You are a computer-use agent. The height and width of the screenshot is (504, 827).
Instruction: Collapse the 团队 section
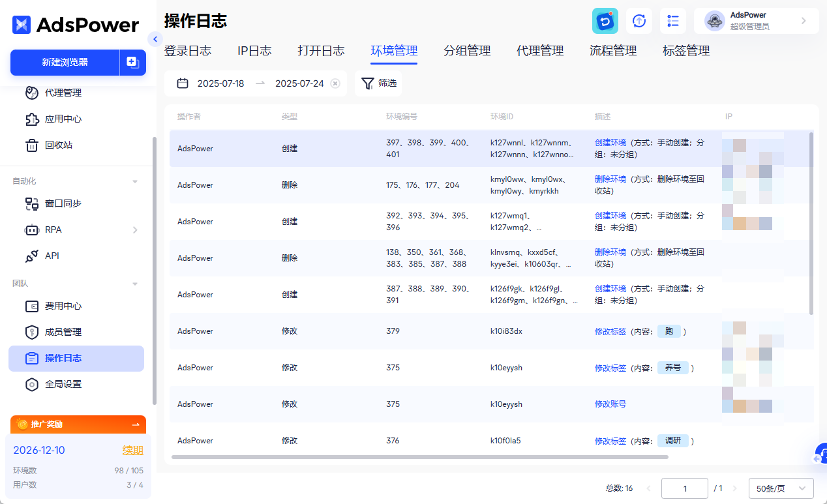coord(135,284)
